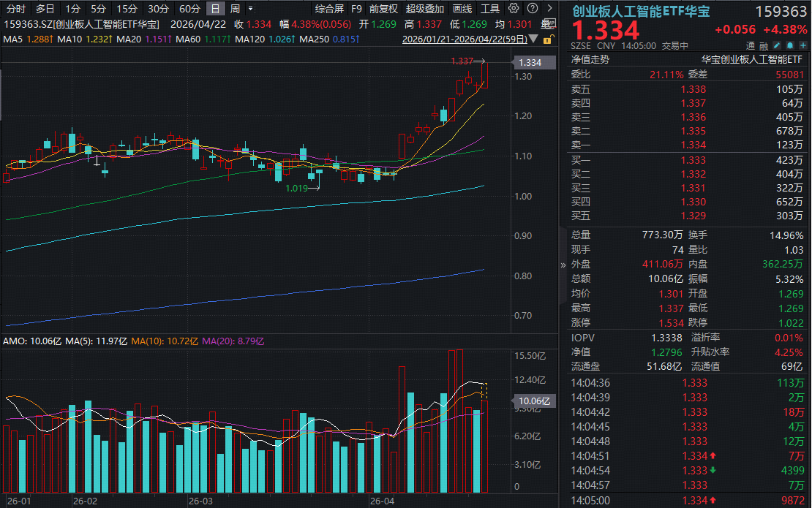The image size is (812, 508).
Task: Open the settings gear in chart toolbar
Action: pyautogui.click(x=513, y=9)
